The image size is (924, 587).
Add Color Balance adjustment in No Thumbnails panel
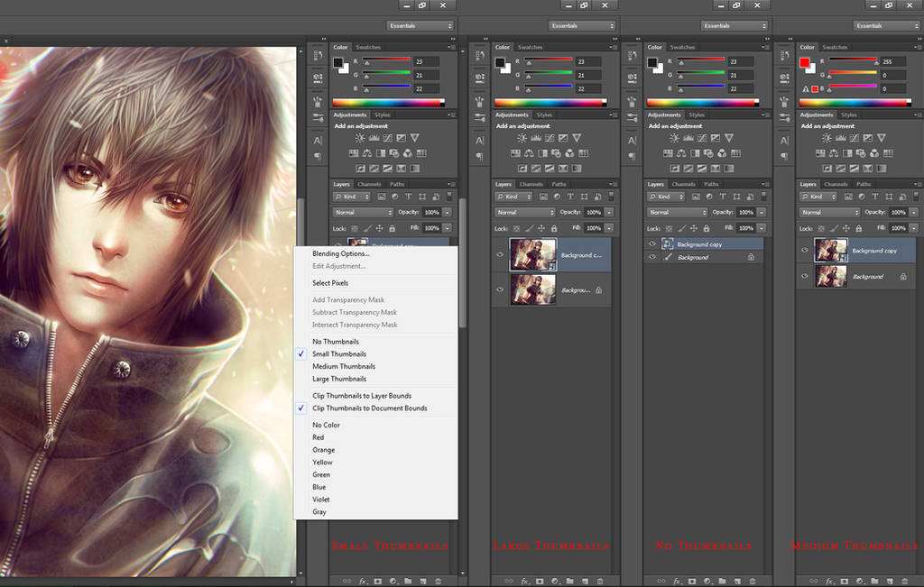click(682, 153)
